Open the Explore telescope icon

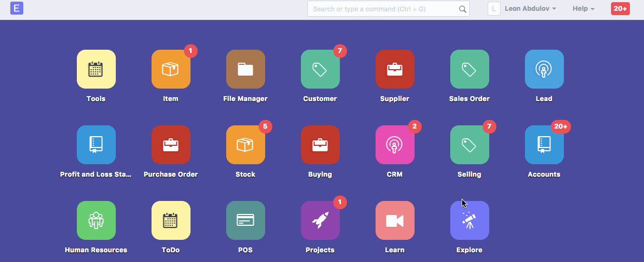tap(469, 220)
